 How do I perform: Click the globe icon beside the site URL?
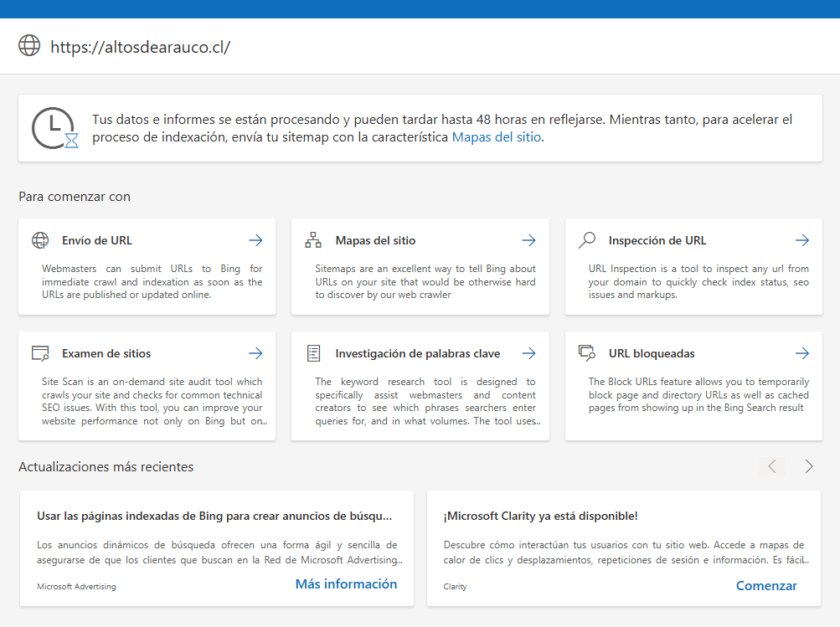pyautogui.click(x=29, y=45)
